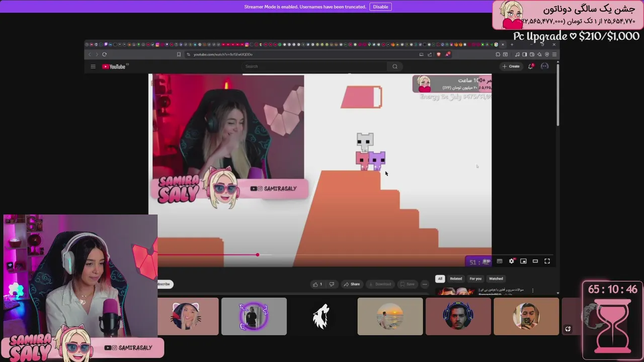
Task: Select the All suggestions chip
Action: [440, 279]
